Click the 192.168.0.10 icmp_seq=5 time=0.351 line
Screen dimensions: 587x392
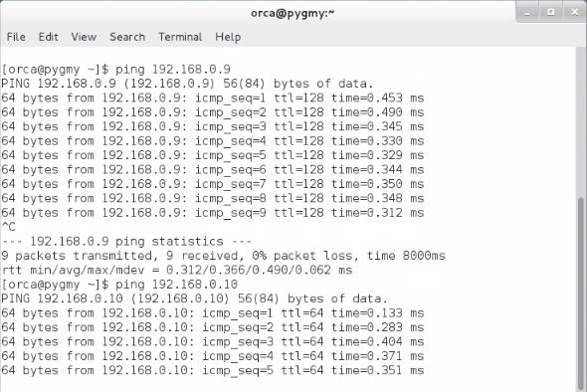(x=213, y=371)
